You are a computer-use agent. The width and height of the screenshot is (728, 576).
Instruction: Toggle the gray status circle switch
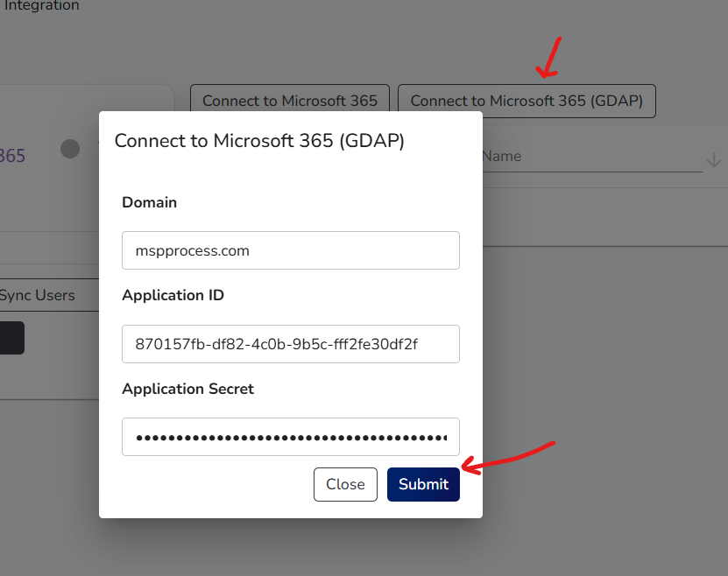point(70,149)
